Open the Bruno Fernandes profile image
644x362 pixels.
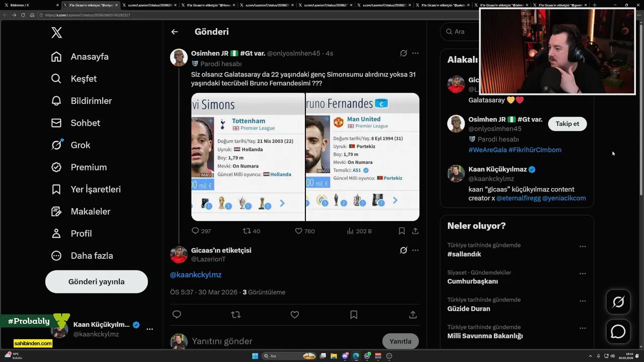click(x=363, y=157)
